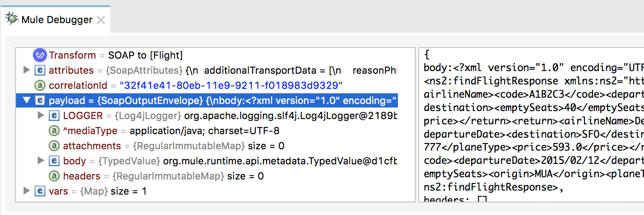The height and width of the screenshot is (215, 644).
Task: Select the correlationId value row
Action: (x=207, y=85)
